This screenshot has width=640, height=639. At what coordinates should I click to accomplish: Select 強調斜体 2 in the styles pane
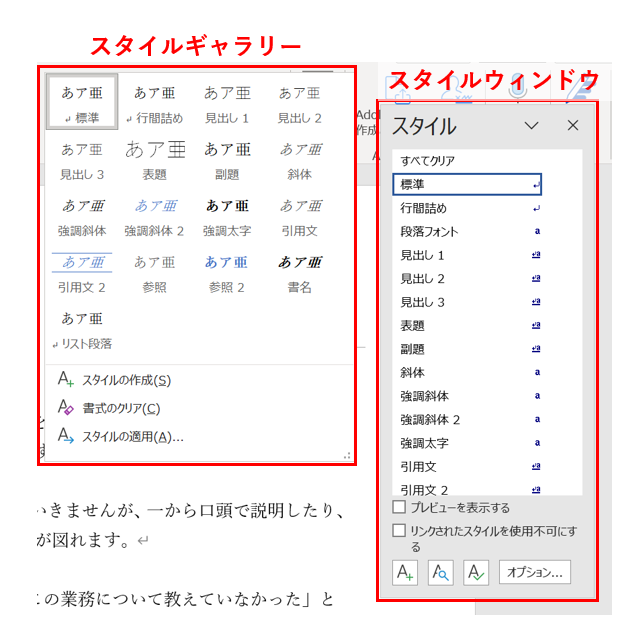click(x=467, y=420)
